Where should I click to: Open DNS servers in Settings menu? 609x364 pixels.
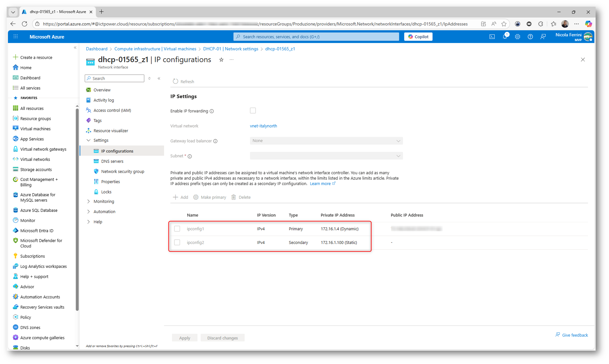pyautogui.click(x=112, y=161)
